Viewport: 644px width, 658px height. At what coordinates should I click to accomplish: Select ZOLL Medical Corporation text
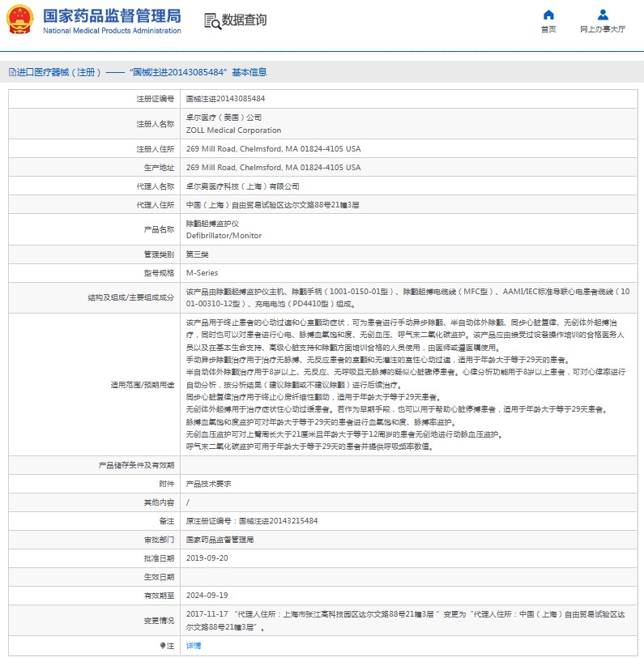point(233,130)
